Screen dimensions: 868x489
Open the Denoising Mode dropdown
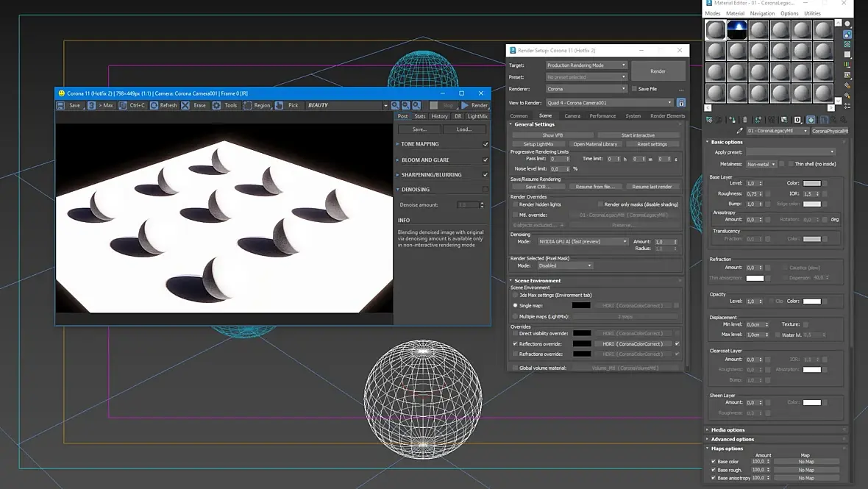583,241
